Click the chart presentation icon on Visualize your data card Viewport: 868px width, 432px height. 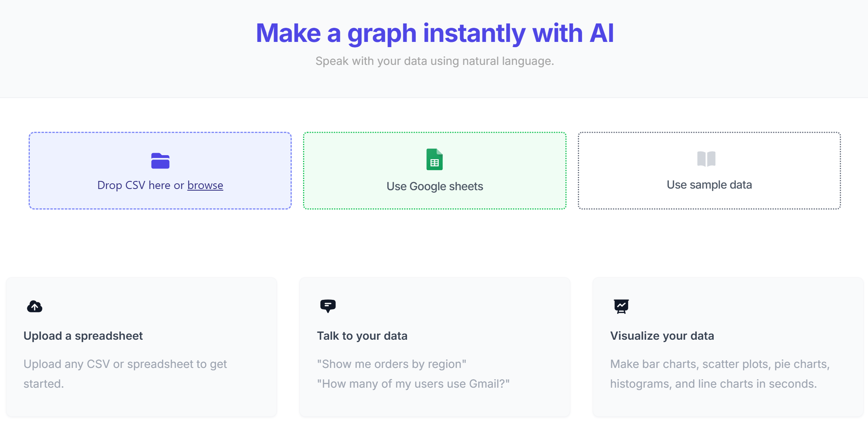(621, 306)
